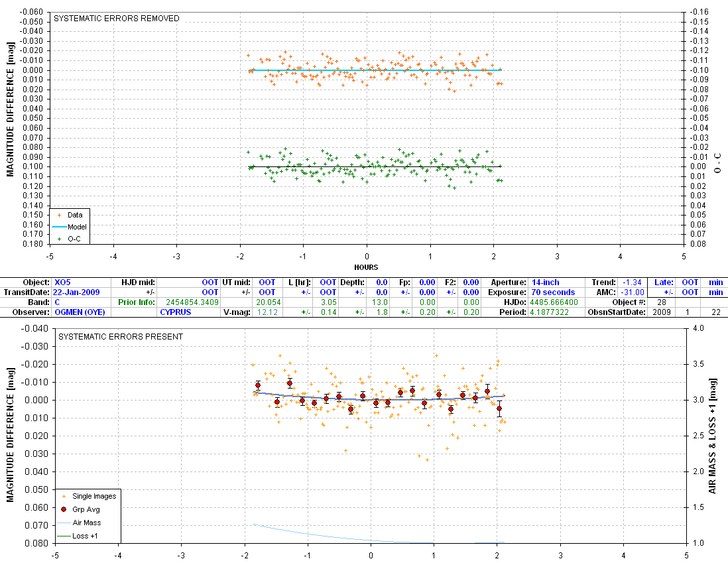Select the 0.180 tick on top chart left axis
Viewport: 728px width, 563px height.
(x=32, y=244)
